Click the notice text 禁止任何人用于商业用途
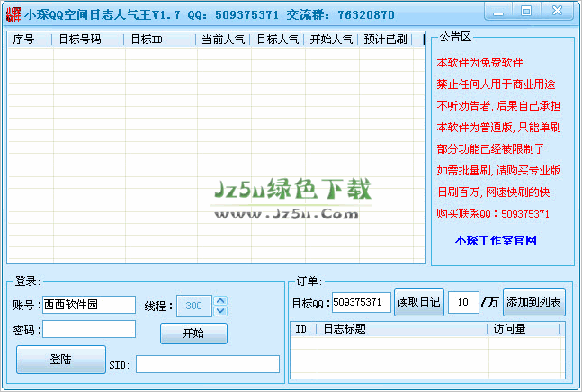Viewport: 582px width, 392px height. coord(496,85)
